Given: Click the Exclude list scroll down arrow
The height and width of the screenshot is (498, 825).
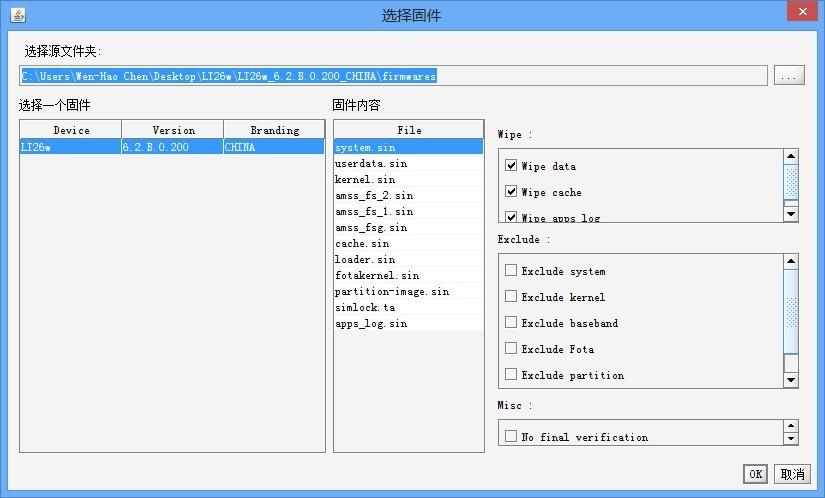Looking at the screenshot, I should (x=791, y=380).
